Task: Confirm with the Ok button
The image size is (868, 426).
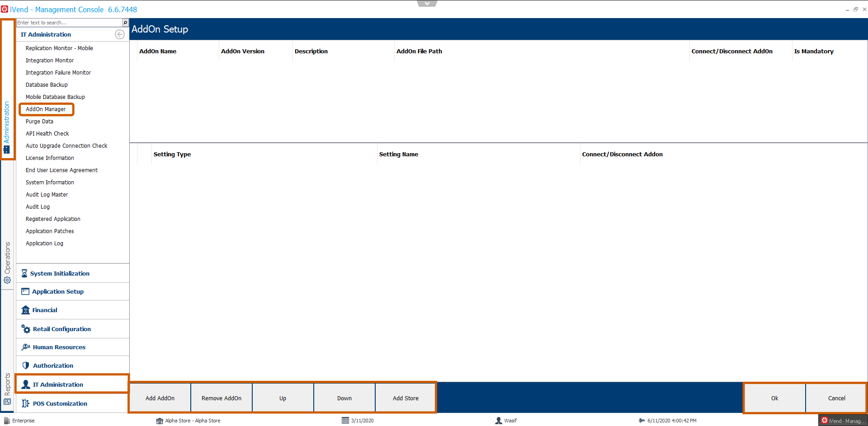Action: coord(774,398)
